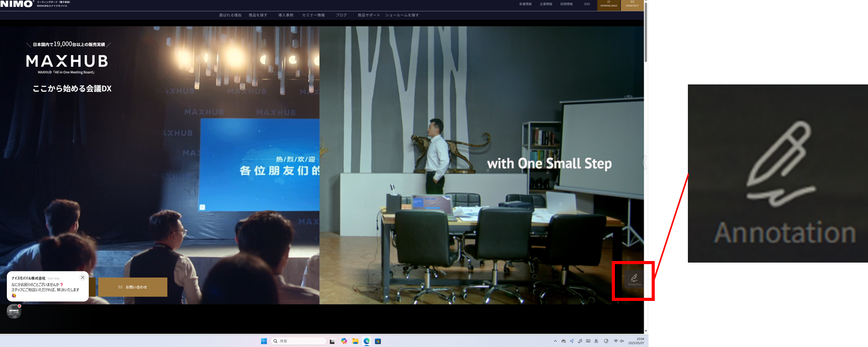Viewport: 868px width, 347px height.
Task: Select the 導入事例 menu item
Action: pyautogui.click(x=286, y=15)
